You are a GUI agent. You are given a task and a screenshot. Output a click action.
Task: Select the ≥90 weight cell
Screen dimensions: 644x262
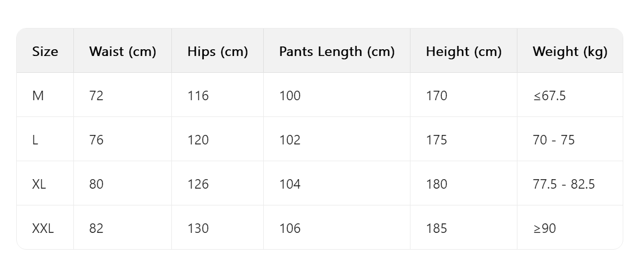(544, 228)
